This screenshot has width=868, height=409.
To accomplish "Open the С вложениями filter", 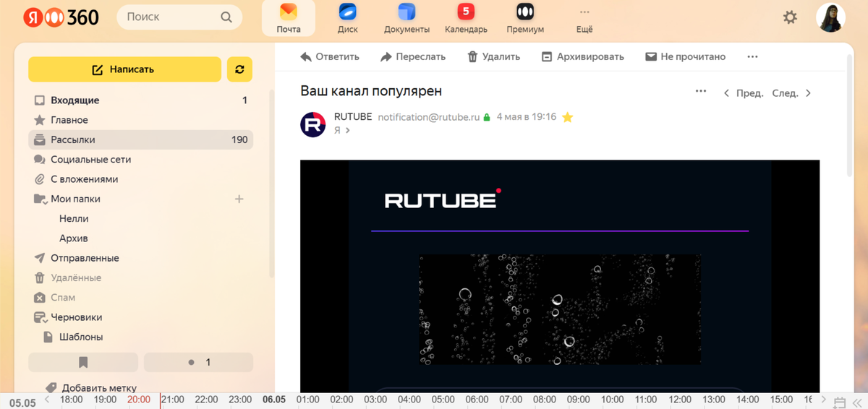I will [140, 179].
